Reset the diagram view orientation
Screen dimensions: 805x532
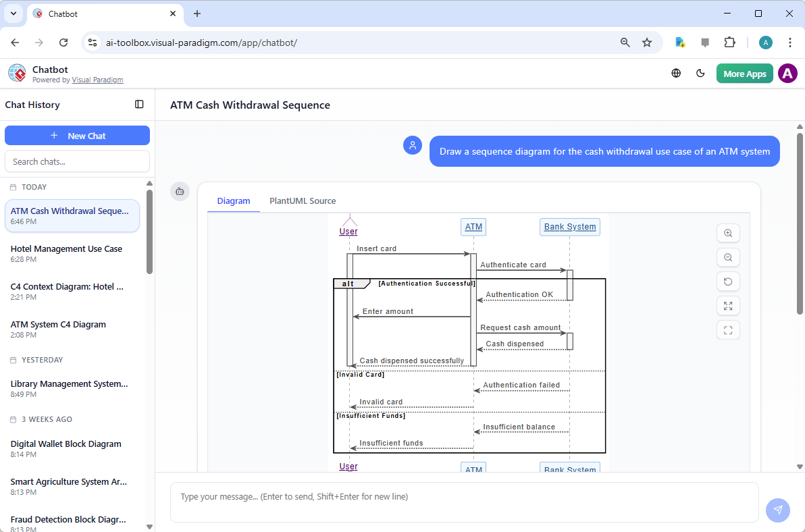(728, 282)
